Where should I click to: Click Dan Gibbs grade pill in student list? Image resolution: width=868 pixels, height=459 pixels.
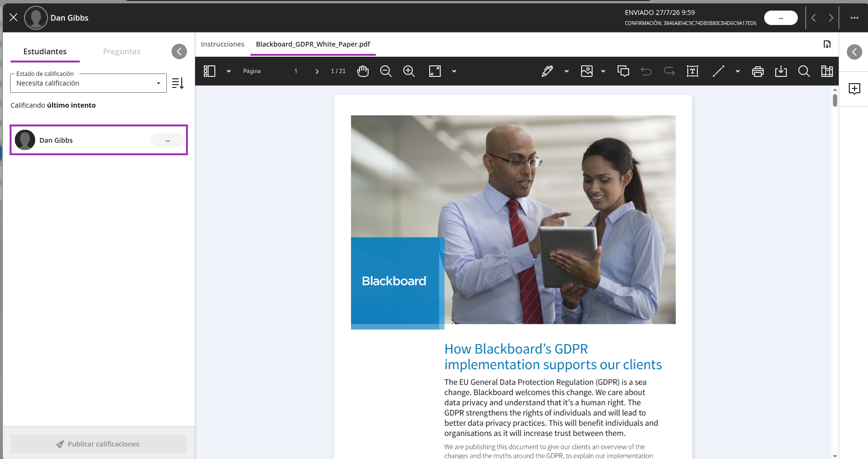[167, 140]
